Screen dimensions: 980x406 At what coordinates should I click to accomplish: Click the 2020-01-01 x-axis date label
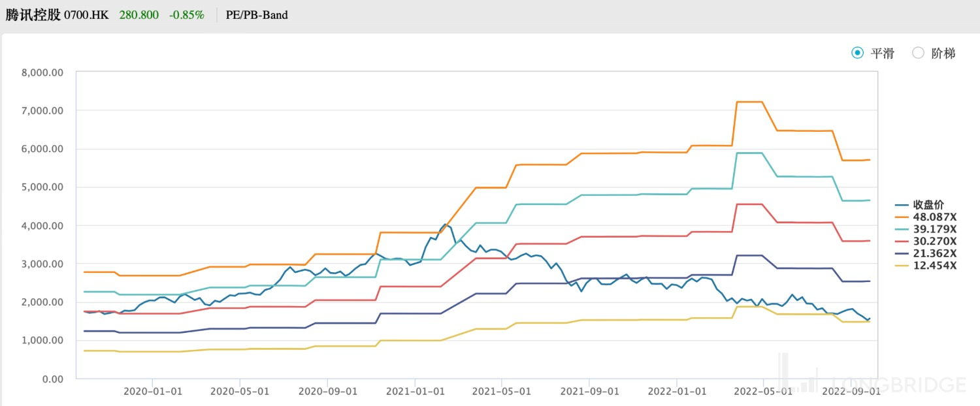point(152,391)
